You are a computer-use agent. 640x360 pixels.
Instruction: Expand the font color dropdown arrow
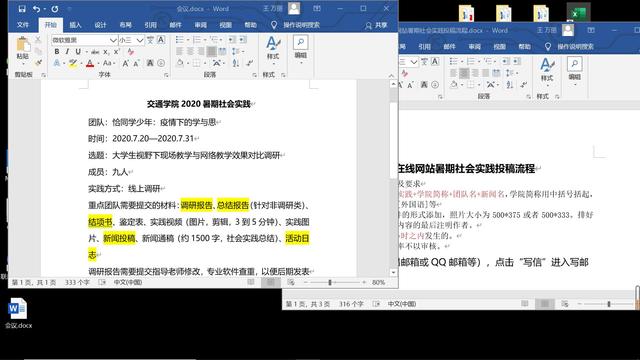pos(98,64)
